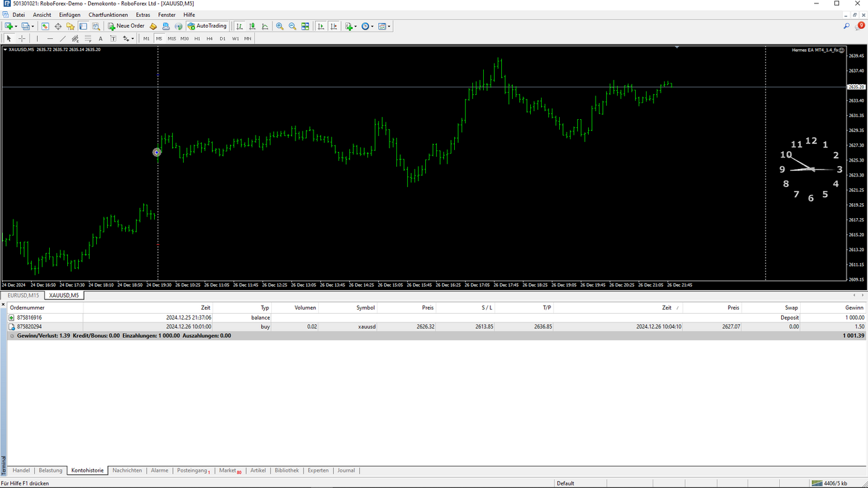Open the Extras menu
868x488 pixels.
143,15
